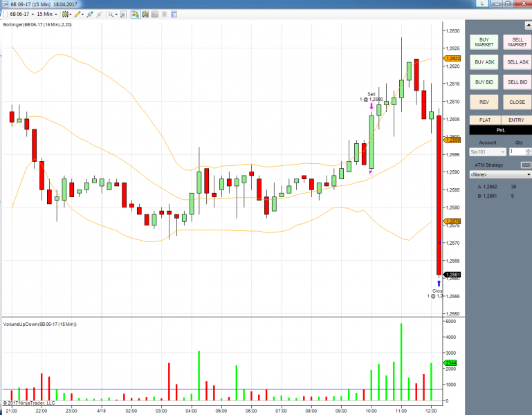Click the black PnL display

click(x=500, y=130)
